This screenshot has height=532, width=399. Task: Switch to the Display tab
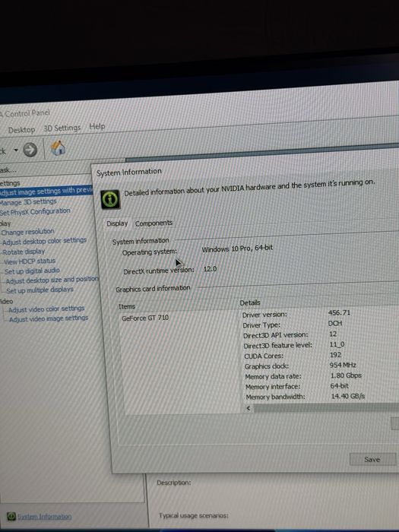coord(117,223)
